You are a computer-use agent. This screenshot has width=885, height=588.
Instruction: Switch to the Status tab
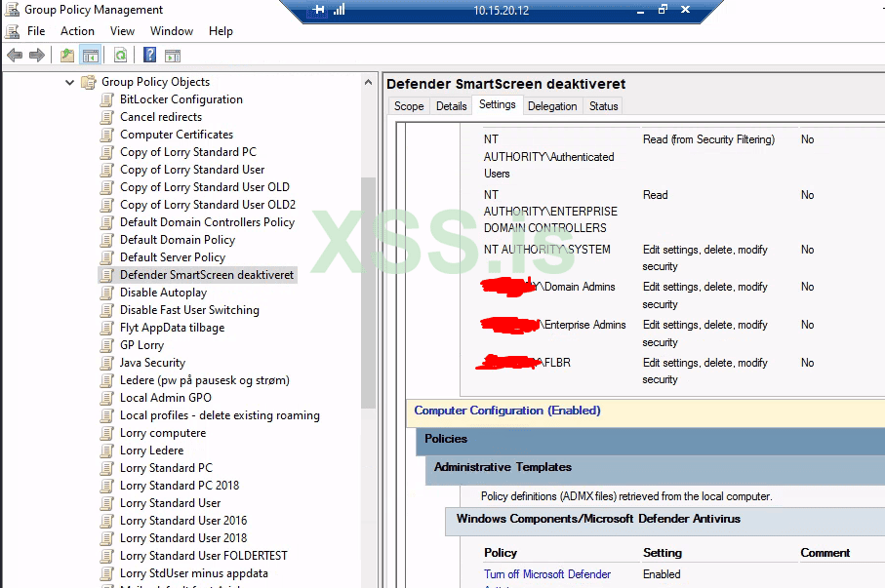(603, 106)
